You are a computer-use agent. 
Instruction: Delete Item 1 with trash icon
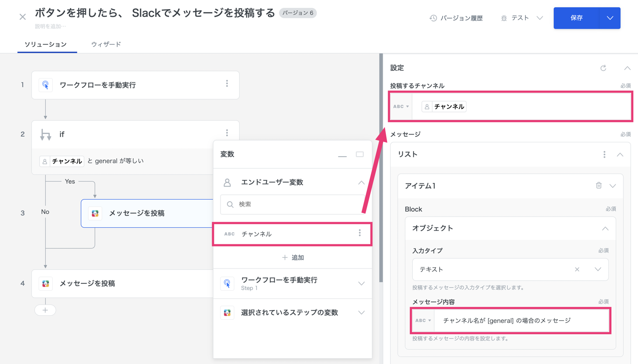599,186
